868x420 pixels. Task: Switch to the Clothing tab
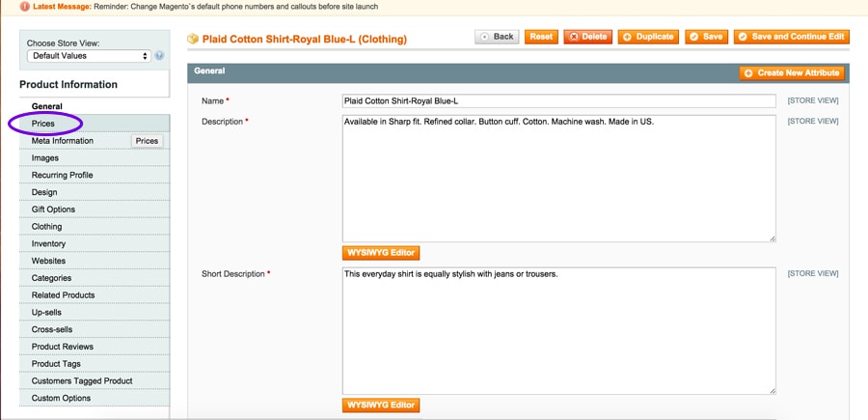pos(95,227)
